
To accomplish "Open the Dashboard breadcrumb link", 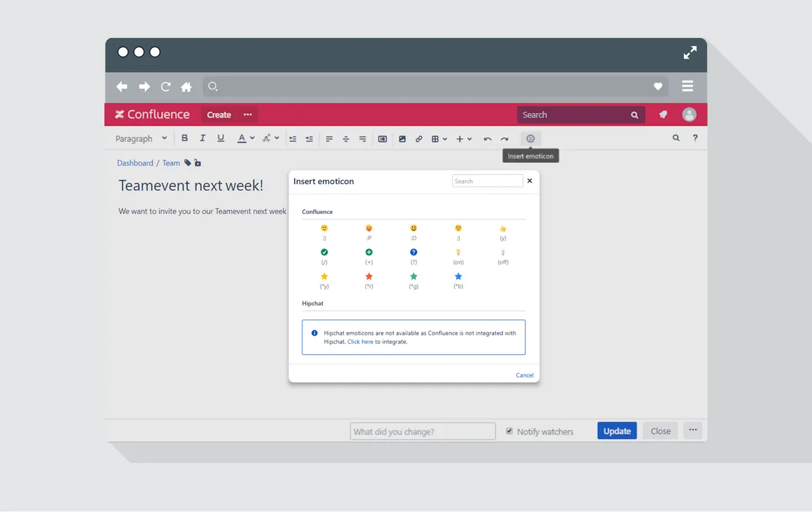I will point(135,163).
